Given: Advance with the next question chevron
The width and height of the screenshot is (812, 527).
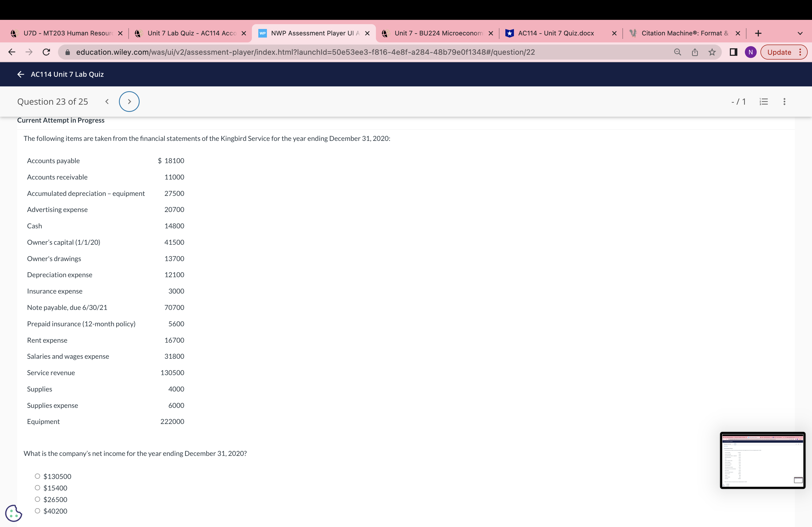Looking at the screenshot, I should coord(129,101).
